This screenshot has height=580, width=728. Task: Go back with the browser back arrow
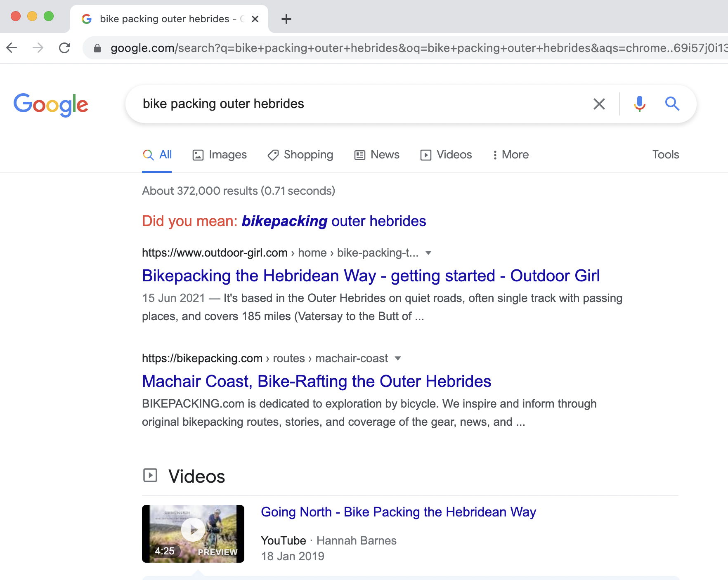pos(12,48)
